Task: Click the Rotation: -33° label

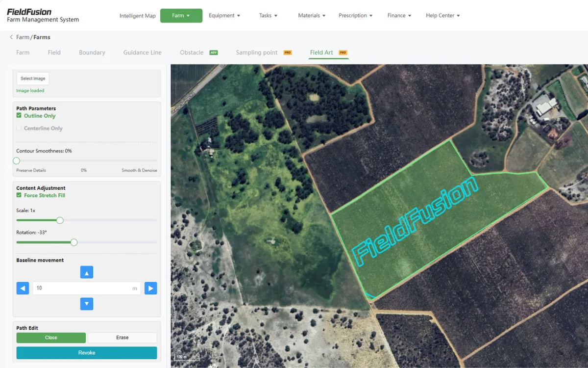Action: click(x=31, y=233)
